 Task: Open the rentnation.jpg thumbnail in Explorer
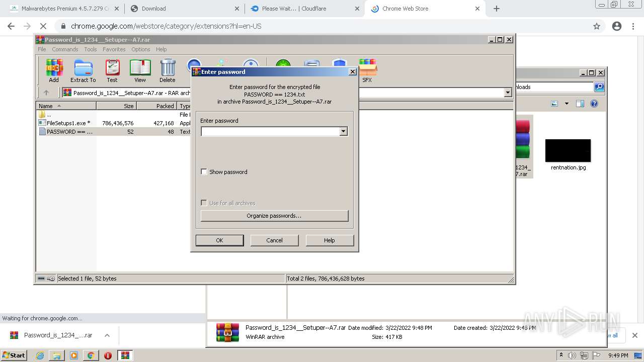coord(568,151)
